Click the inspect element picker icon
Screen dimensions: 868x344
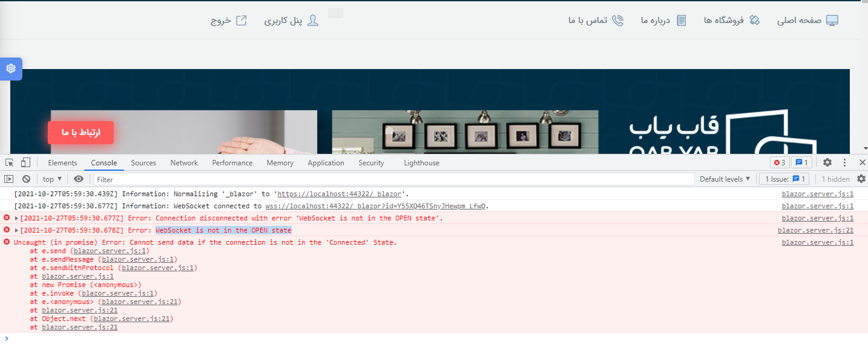10,162
